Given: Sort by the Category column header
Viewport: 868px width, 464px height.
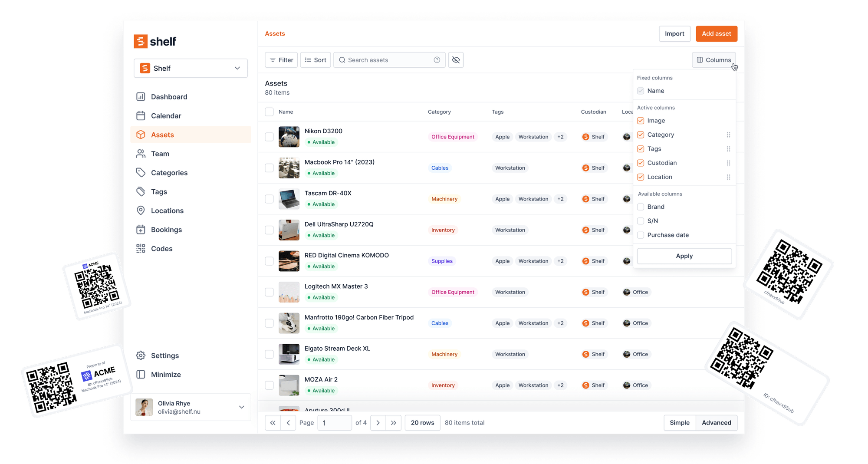Looking at the screenshot, I should click(439, 112).
